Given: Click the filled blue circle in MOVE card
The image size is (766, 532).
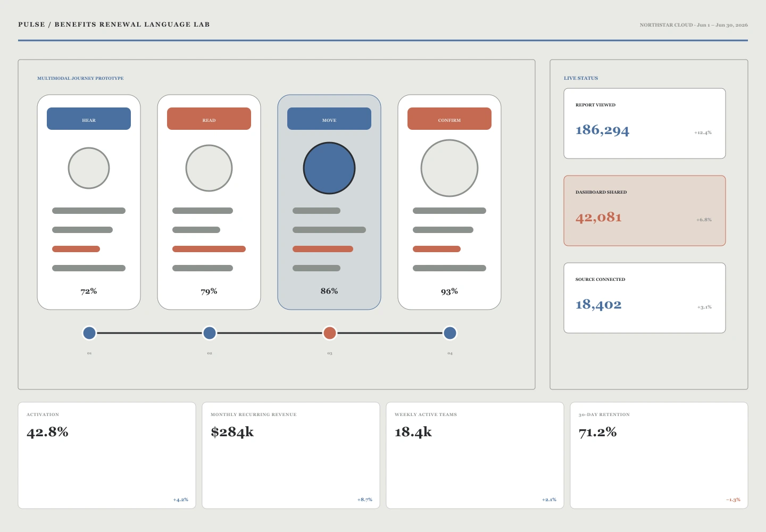Looking at the screenshot, I should 329,168.
